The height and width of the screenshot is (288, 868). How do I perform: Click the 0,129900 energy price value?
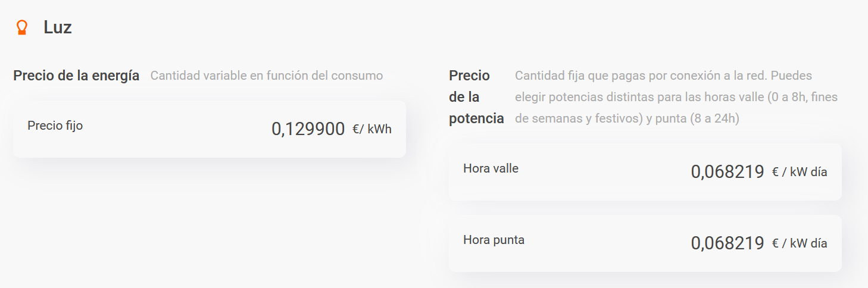[308, 129]
